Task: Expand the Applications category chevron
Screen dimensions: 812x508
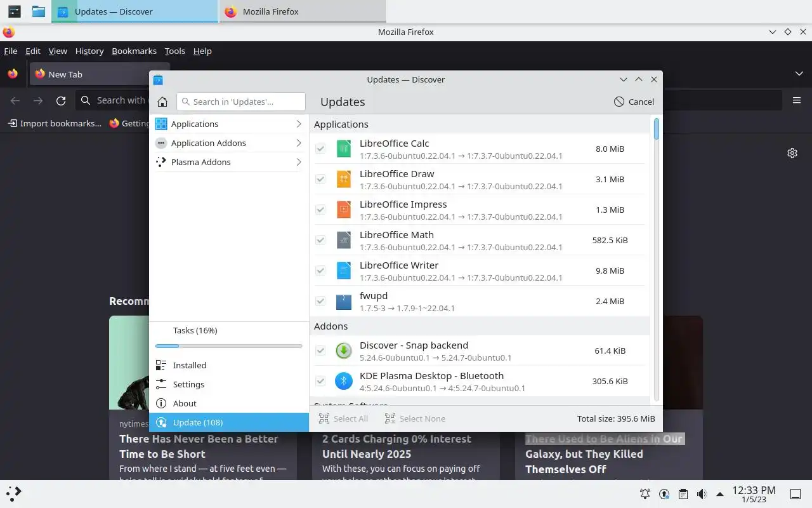Action: 298,124
